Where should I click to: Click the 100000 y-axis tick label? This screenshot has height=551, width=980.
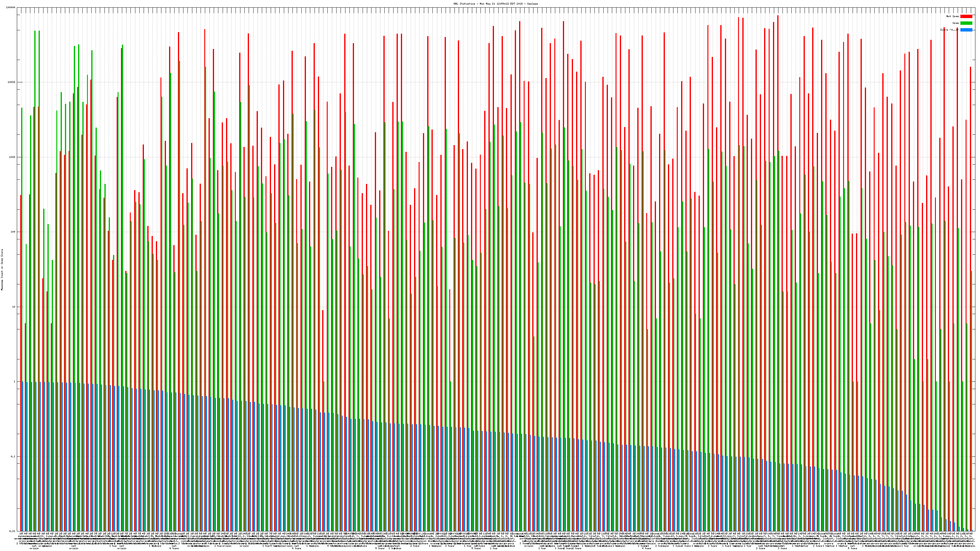point(11,8)
